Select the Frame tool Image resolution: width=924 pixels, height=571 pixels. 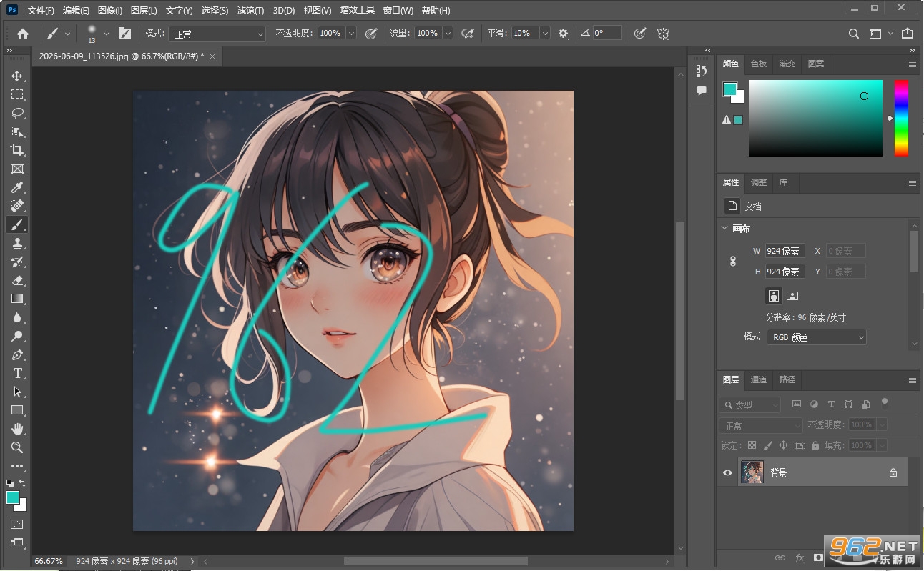click(17, 169)
